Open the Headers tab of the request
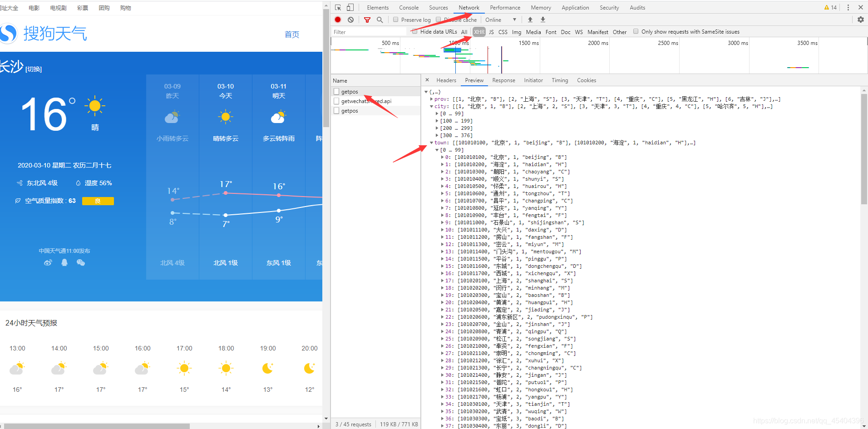 (446, 80)
